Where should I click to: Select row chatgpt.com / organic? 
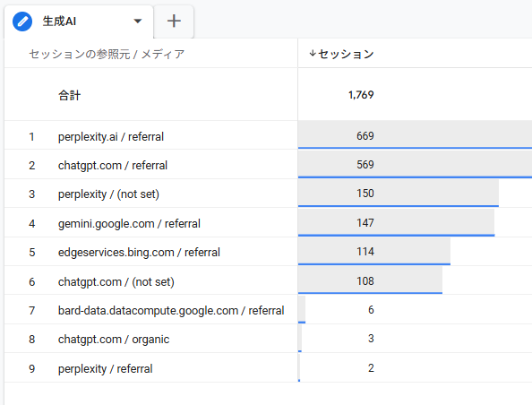[x=114, y=339]
